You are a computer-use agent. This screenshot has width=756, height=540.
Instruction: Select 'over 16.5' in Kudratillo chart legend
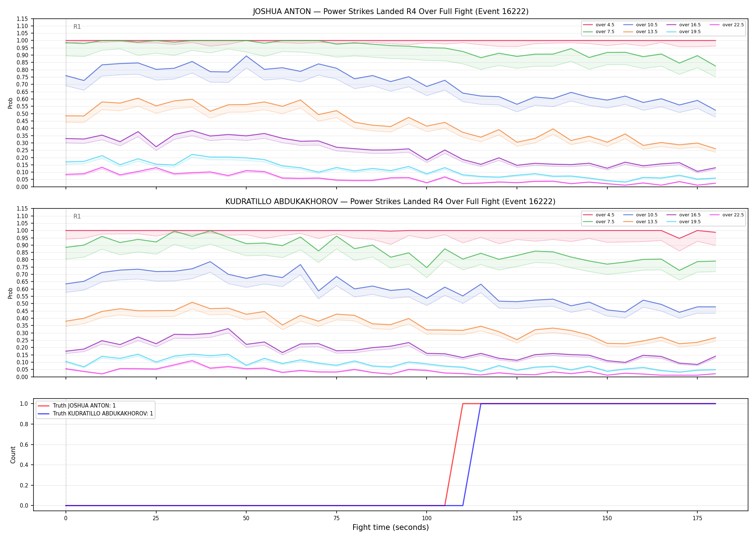click(x=683, y=215)
